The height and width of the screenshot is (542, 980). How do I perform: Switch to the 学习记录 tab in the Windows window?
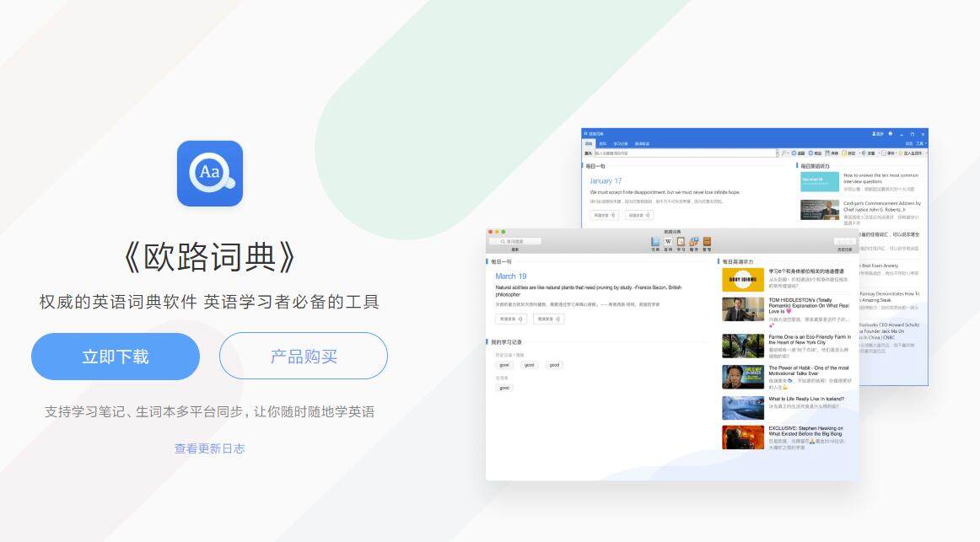621,143
